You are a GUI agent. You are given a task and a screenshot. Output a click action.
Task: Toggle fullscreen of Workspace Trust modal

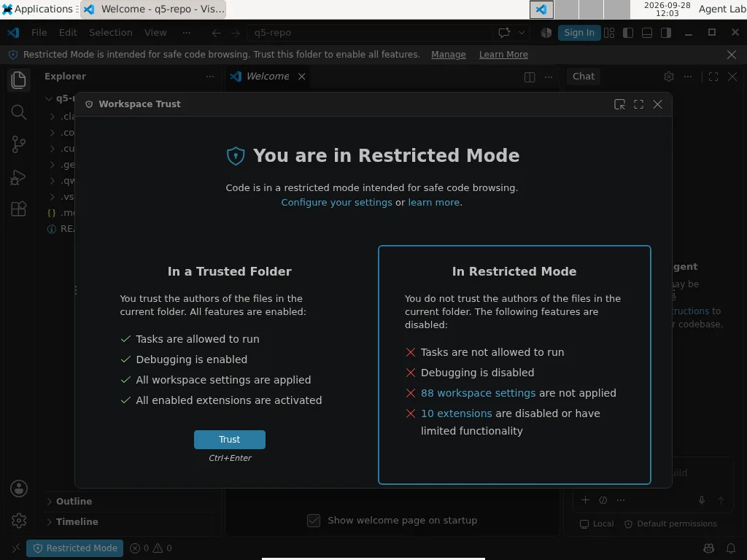[x=638, y=104]
